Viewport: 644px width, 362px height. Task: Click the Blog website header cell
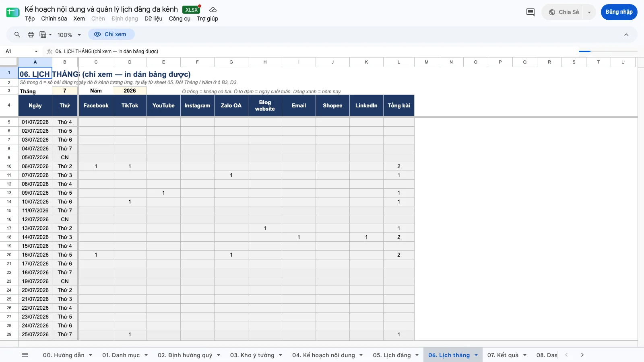pyautogui.click(x=265, y=105)
